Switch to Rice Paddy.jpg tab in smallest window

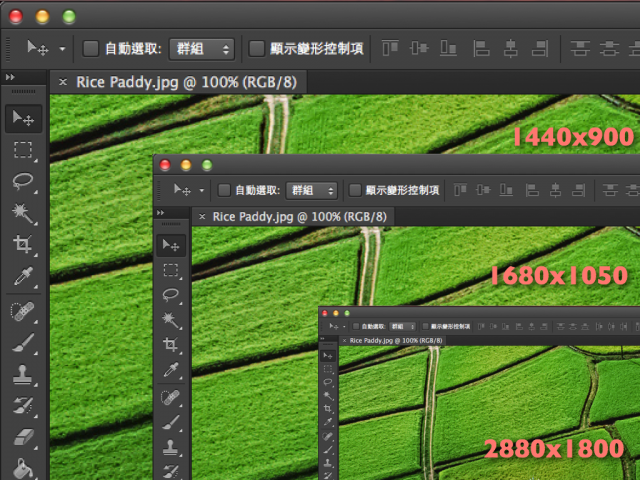[393, 340]
